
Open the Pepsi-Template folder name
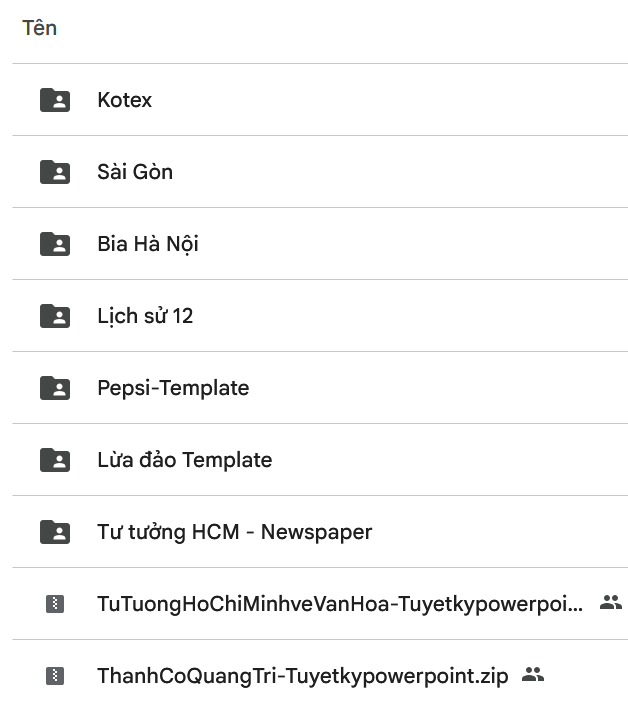pos(173,388)
